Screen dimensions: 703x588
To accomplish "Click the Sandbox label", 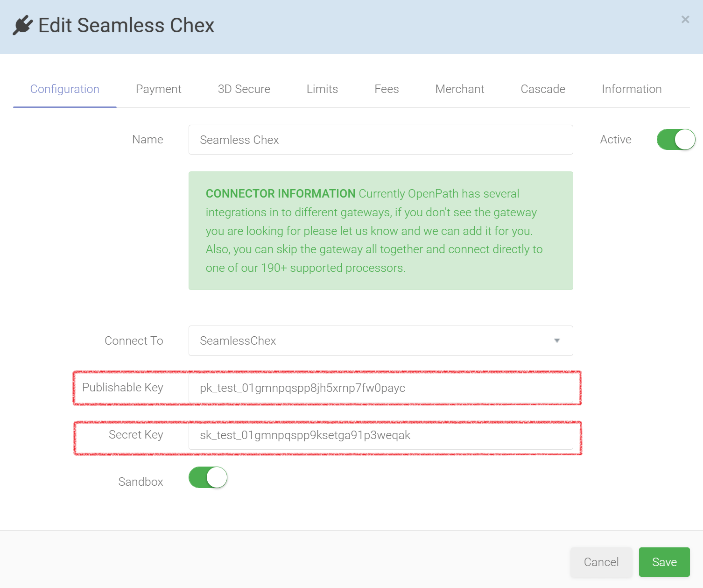I will (x=141, y=482).
